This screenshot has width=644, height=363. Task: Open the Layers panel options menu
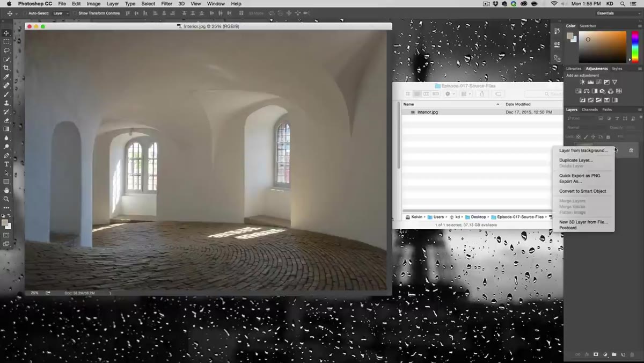click(x=639, y=110)
